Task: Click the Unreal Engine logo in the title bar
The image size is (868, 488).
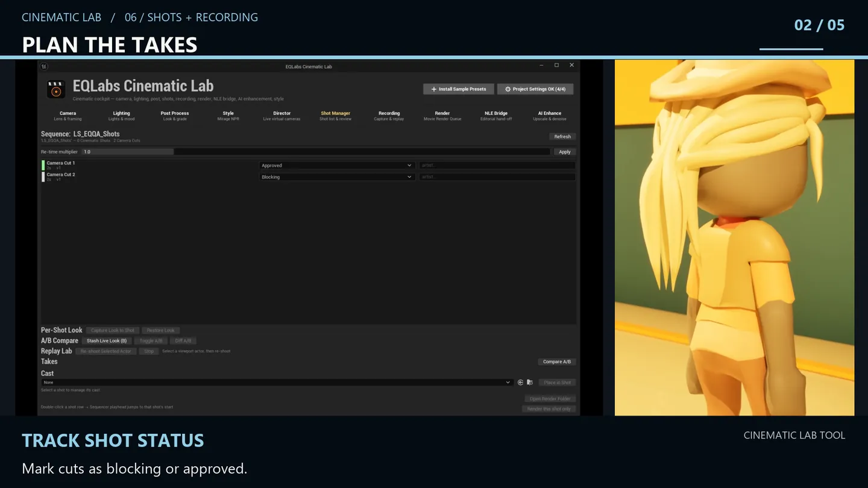Action: click(x=44, y=66)
